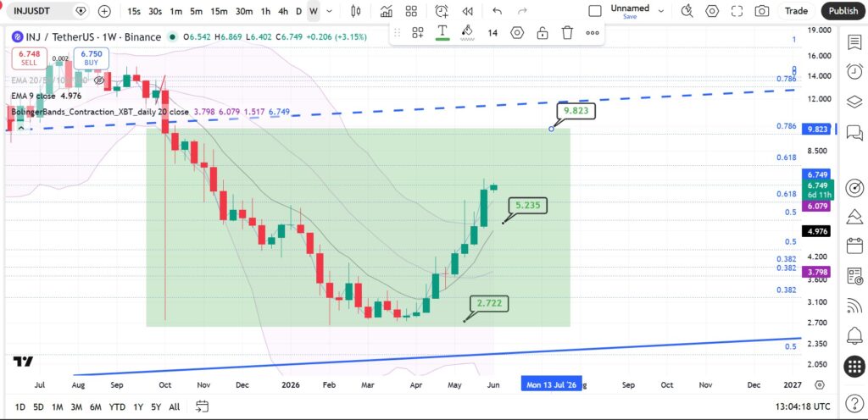The width and height of the screenshot is (868, 420).
Task: Create an alert with the clock-plus icon
Action: pyautogui.click(x=441, y=11)
